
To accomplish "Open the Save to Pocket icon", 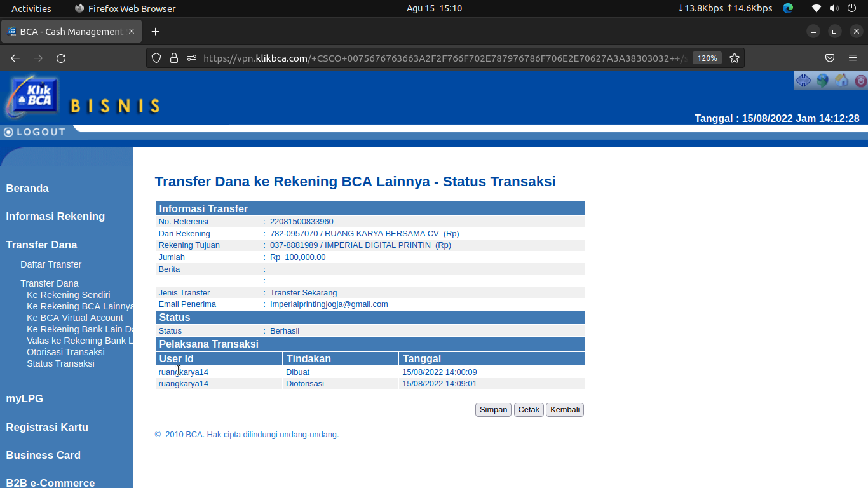I will tap(830, 58).
